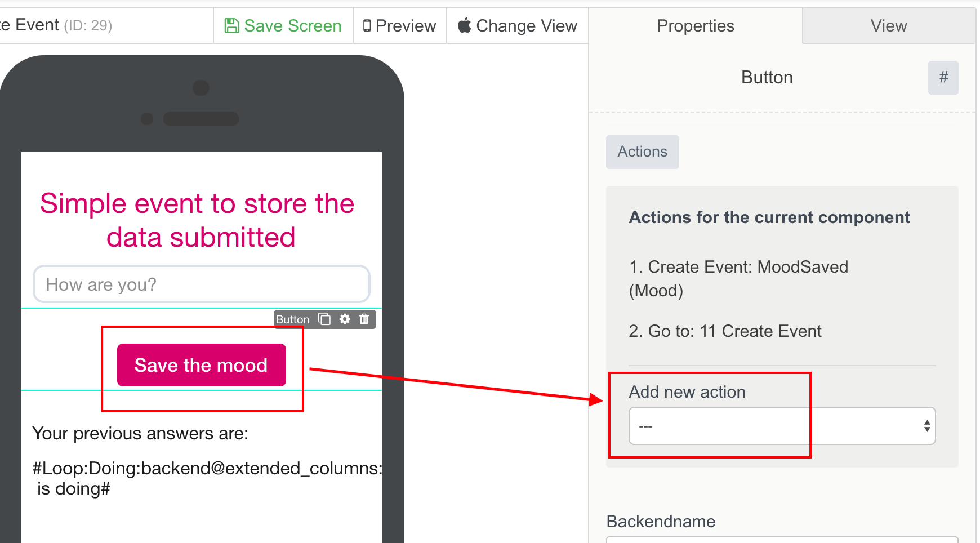Click the Apple icon Change View button

click(518, 26)
